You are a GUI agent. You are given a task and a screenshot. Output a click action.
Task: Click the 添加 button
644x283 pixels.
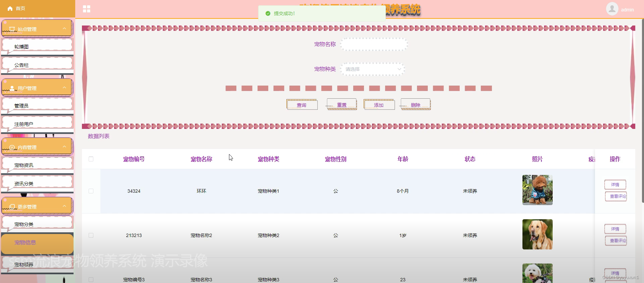tap(379, 105)
